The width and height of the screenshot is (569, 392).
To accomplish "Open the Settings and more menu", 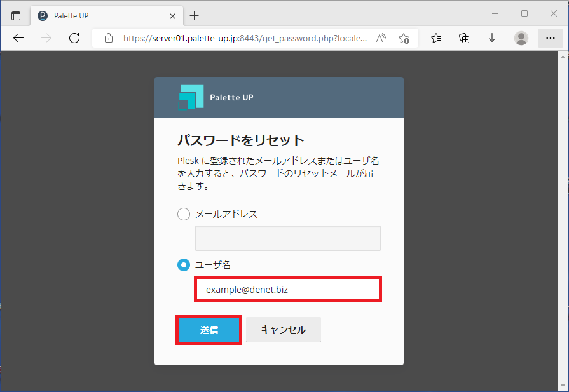I will click(x=550, y=38).
